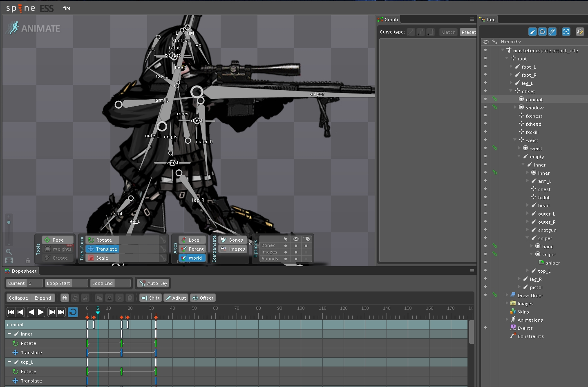The image size is (588, 387).
Task: Toggle Images visible option dot
Action: 296,252
